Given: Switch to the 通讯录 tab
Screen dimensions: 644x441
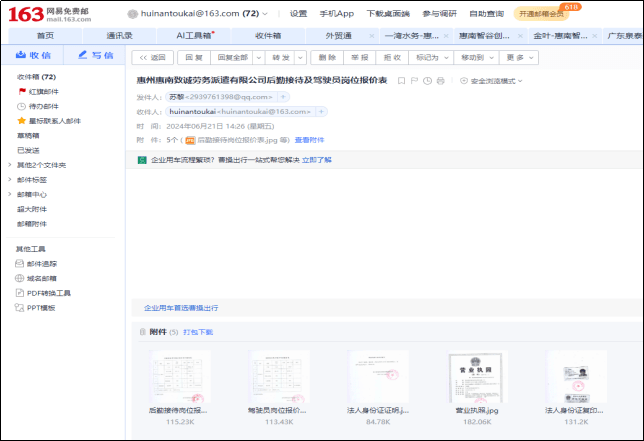Looking at the screenshot, I should coord(120,35).
